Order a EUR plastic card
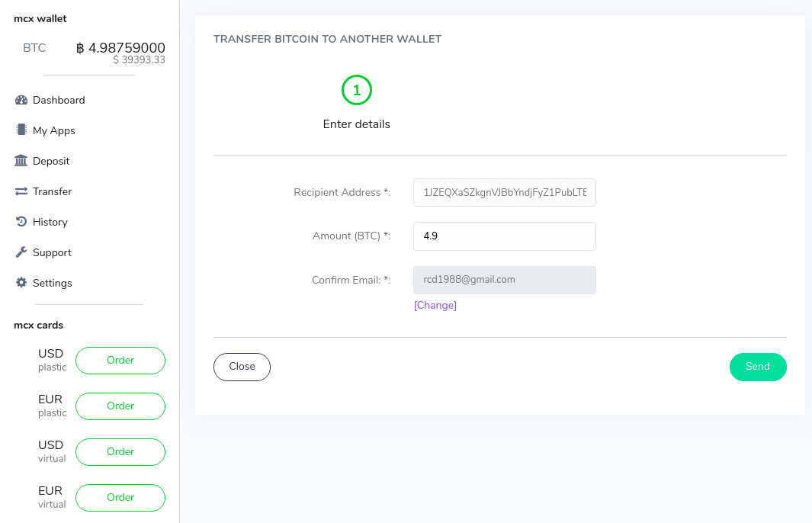The width and height of the screenshot is (812, 523). (x=120, y=406)
